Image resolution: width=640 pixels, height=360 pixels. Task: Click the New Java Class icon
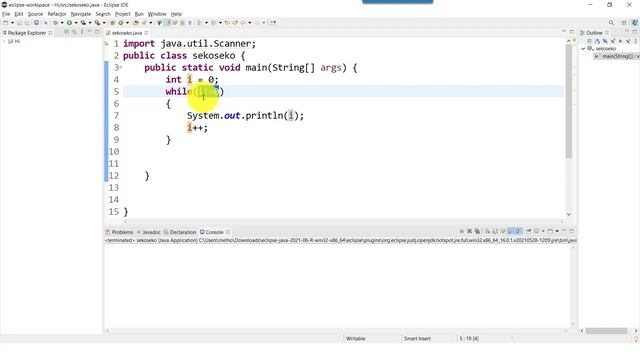tap(121, 23)
